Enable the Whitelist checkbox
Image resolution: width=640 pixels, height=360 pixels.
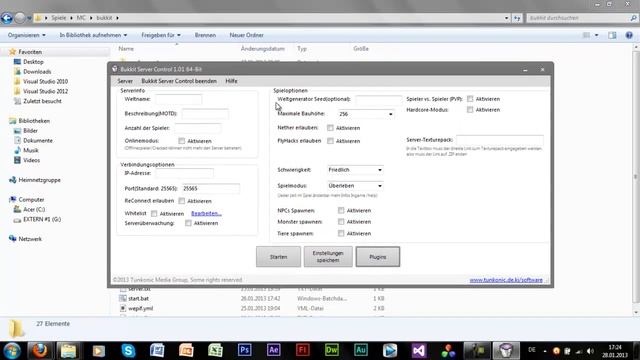tap(154, 213)
